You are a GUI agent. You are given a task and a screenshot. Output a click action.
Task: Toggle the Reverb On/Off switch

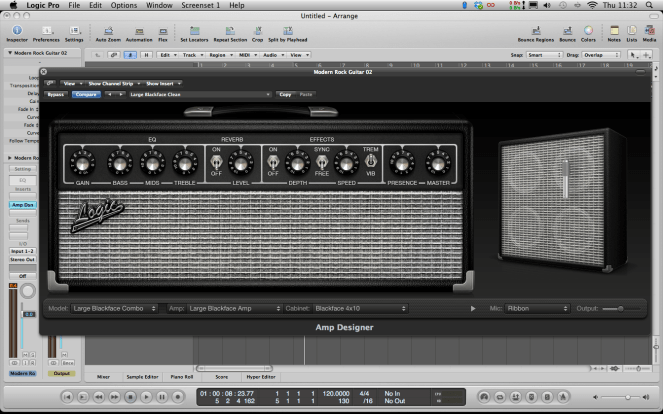coord(216,161)
